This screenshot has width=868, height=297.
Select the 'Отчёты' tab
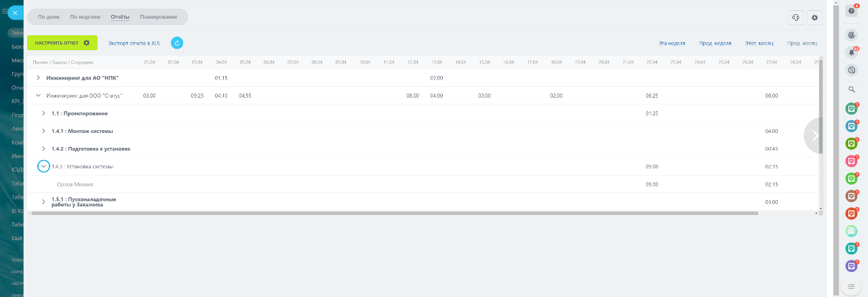pos(120,16)
